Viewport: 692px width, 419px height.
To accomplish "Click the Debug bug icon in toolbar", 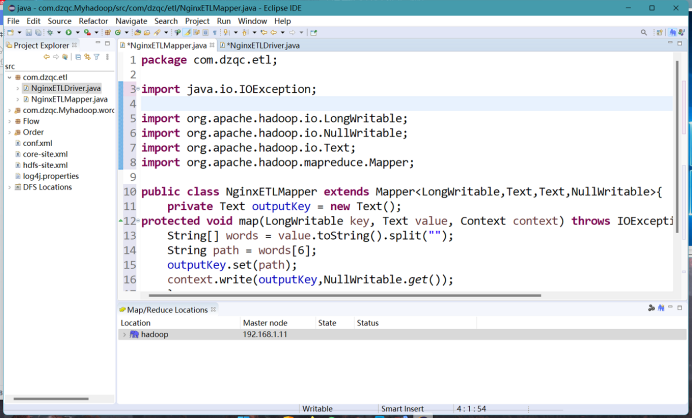I will pos(50,32).
